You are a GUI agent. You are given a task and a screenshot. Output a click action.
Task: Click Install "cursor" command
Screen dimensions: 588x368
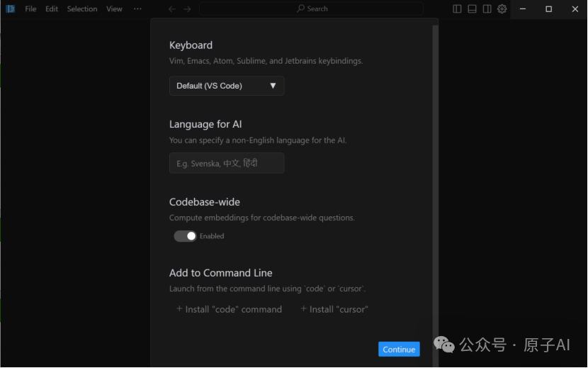coord(334,309)
